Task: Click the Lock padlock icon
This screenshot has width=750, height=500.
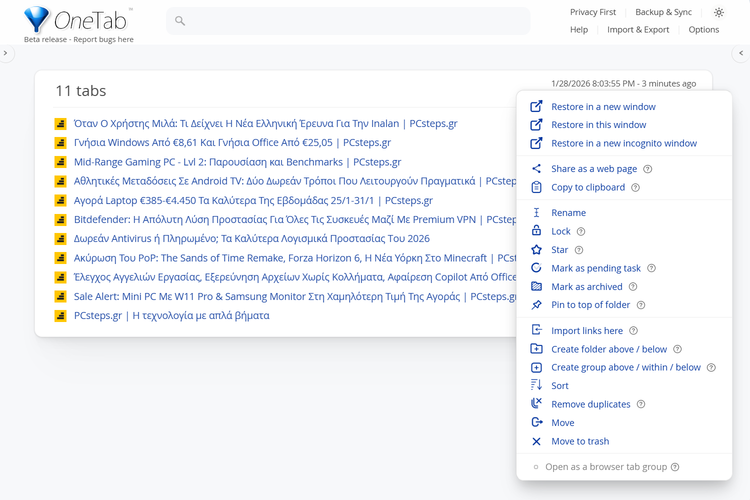Action: point(537,231)
